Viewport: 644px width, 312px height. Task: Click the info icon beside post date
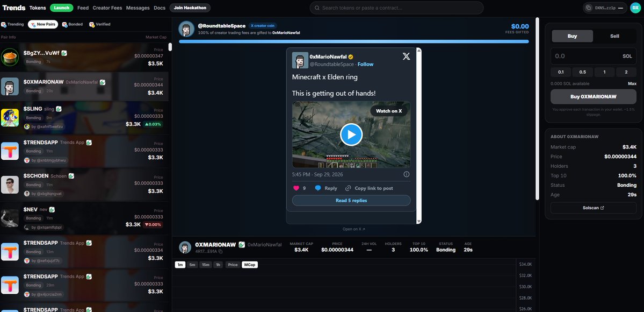407,174
